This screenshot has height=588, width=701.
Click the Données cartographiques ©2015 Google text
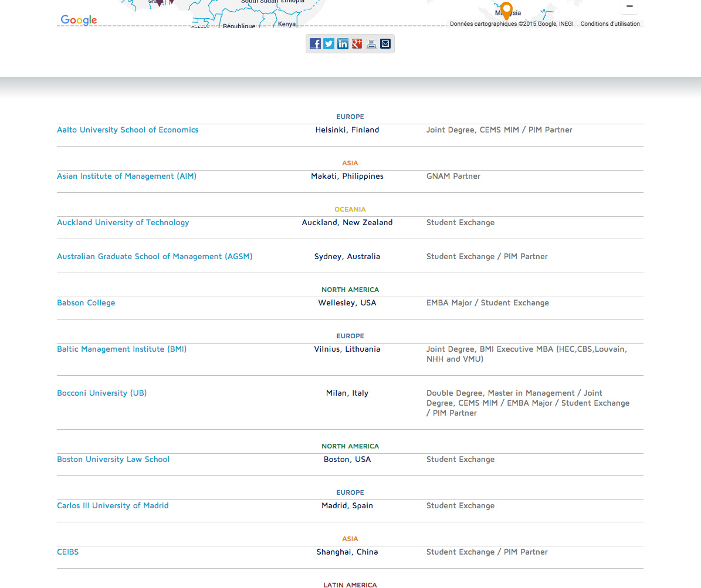pos(512,23)
